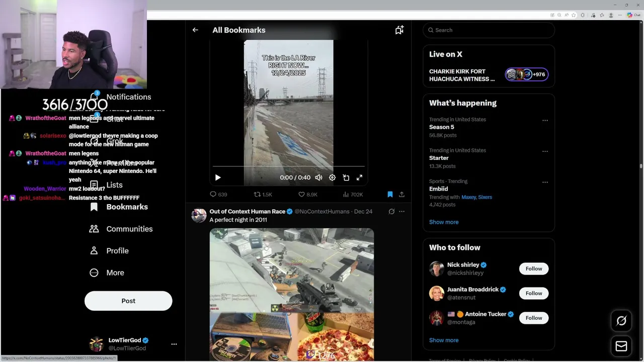Open the Messages envelope button
The height and width of the screenshot is (362, 644).
click(x=621, y=346)
